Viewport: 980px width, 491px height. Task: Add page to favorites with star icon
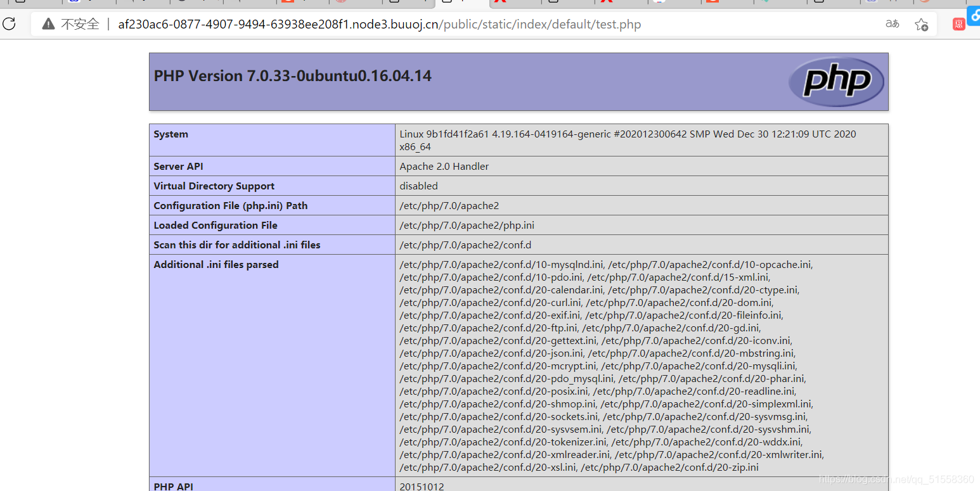(x=921, y=24)
